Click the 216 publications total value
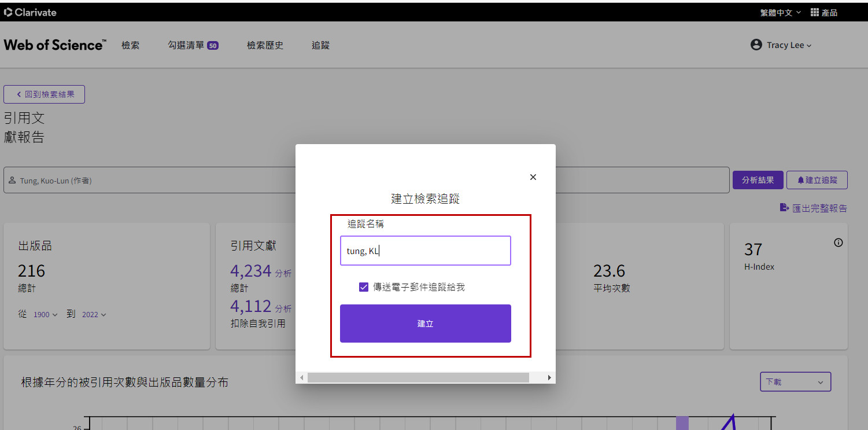 coord(31,271)
